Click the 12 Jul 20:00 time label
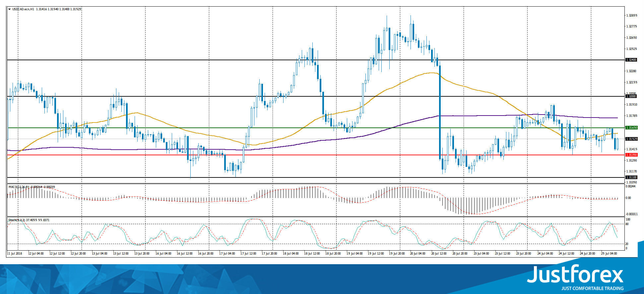The height and width of the screenshot is (294, 644). [79, 254]
